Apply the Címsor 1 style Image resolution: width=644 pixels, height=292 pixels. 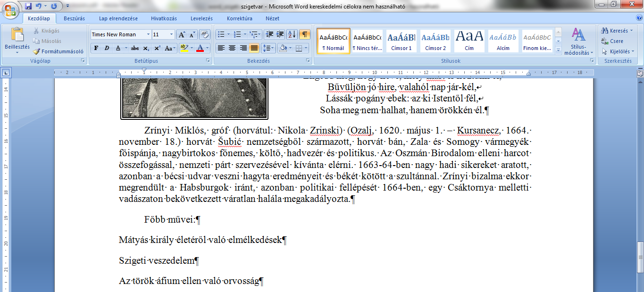[401, 41]
